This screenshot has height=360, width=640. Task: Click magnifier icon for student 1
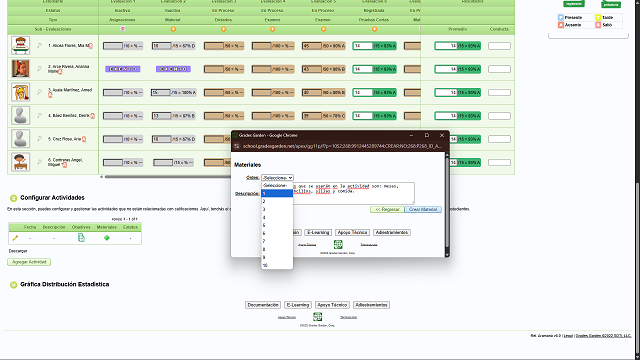click(40, 45)
